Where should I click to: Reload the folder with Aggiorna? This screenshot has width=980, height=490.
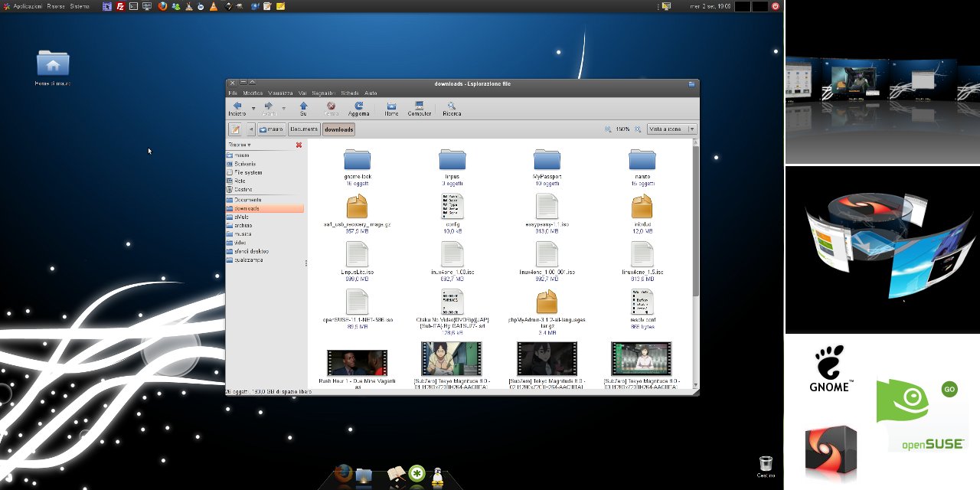(x=358, y=108)
